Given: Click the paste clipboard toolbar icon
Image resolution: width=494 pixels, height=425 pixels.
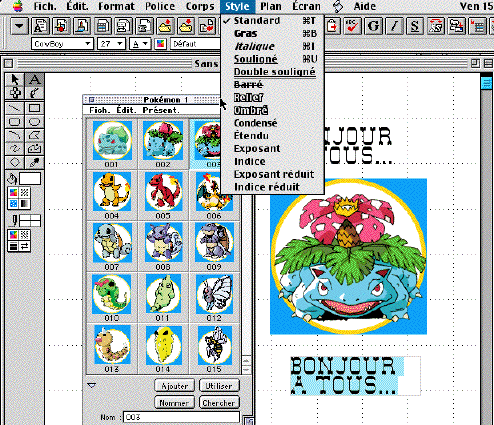Looking at the screenshot, I should click(333, 26).
